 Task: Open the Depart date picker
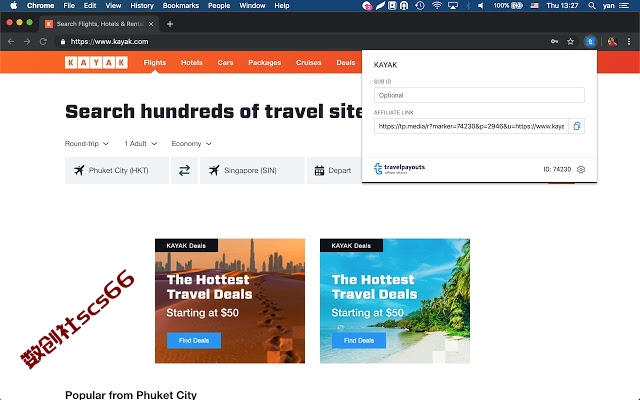click(x=334, y=170)
